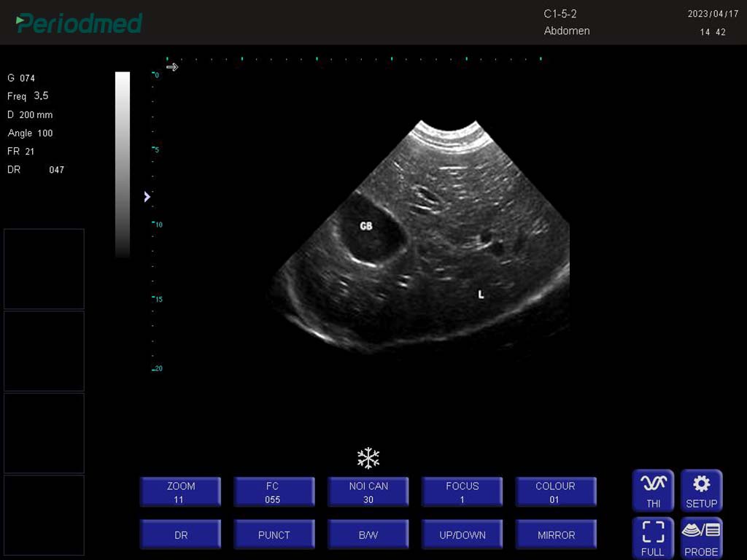The height and width of the screenshot is (560, 747).
Task: Click the time 14 42
Action: [713, 32]
